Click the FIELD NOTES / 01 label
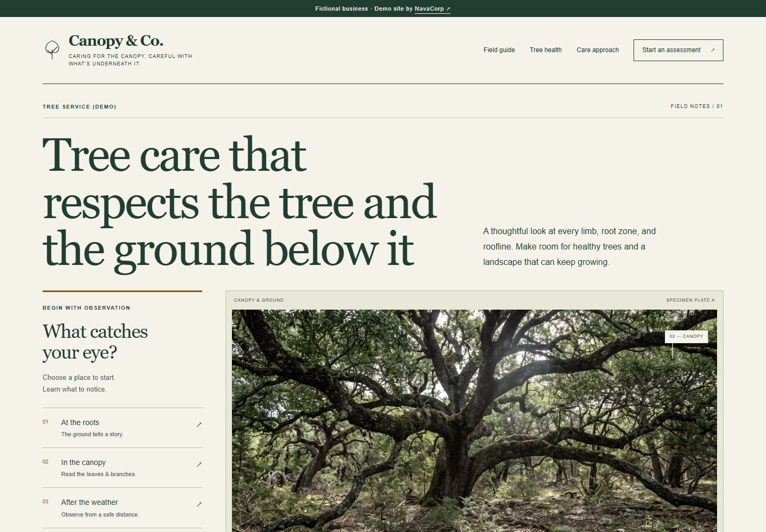 coord(697,106)
